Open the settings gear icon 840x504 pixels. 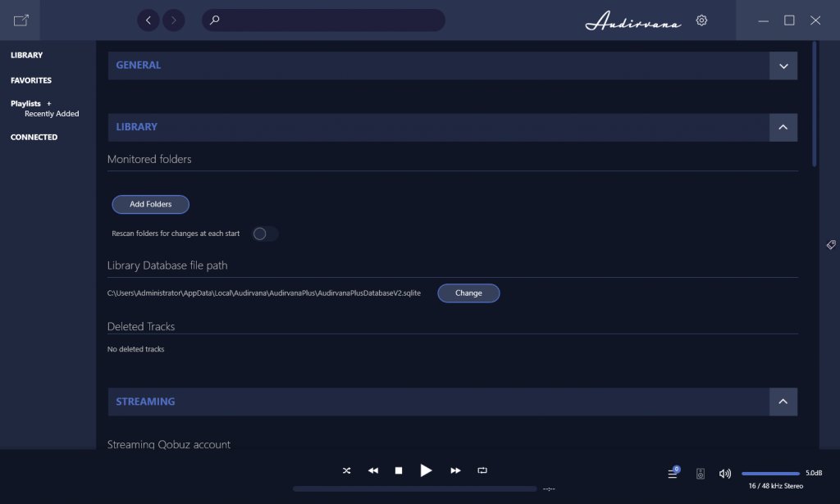coord(701,20)
